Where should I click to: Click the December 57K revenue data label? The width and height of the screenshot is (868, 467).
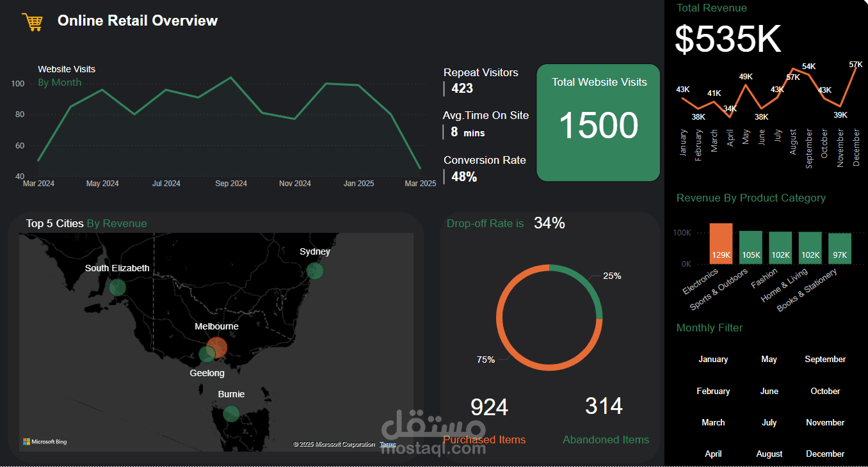[856, 64]
